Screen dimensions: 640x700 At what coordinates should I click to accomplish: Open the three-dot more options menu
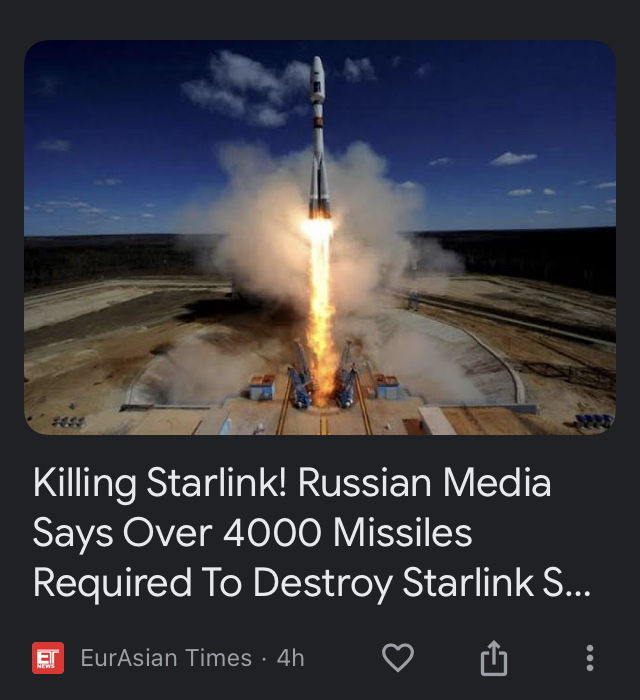pyautogui.click(x=590, y=658)
